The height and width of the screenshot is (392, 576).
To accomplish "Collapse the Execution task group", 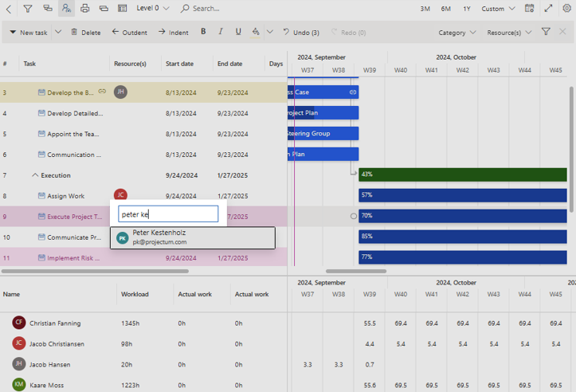I will click(35, 175).
